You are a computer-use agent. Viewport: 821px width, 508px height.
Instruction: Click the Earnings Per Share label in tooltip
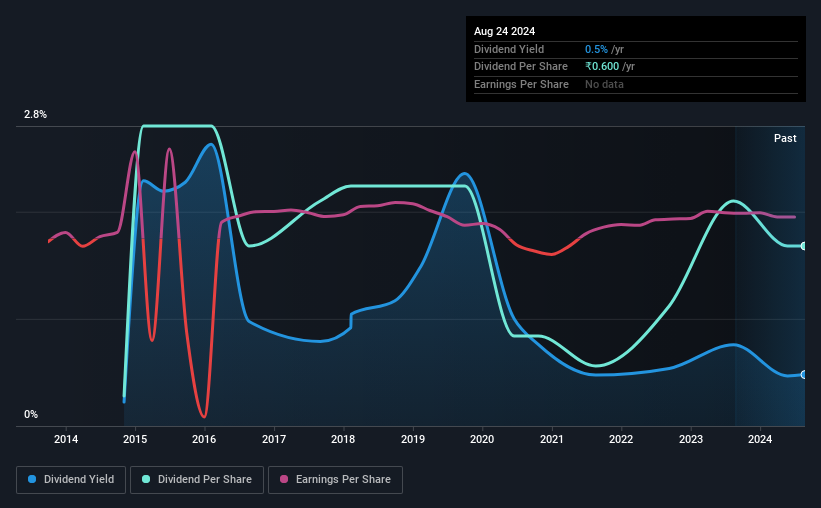click(521, 84)
